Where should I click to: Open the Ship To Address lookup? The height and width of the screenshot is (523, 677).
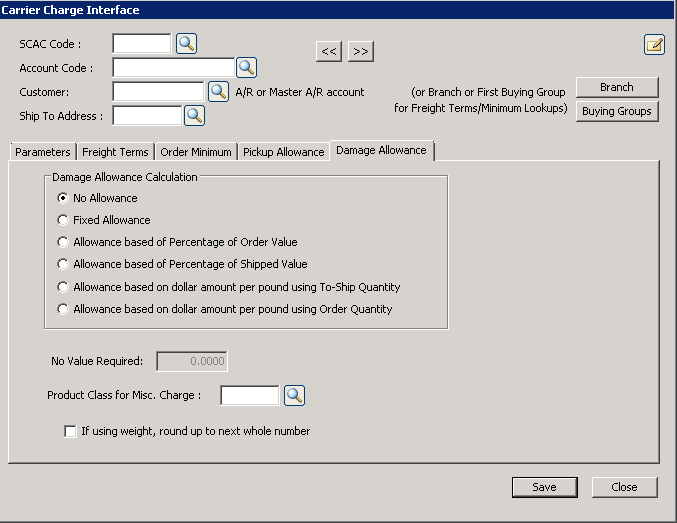click(x=194, y=115)
